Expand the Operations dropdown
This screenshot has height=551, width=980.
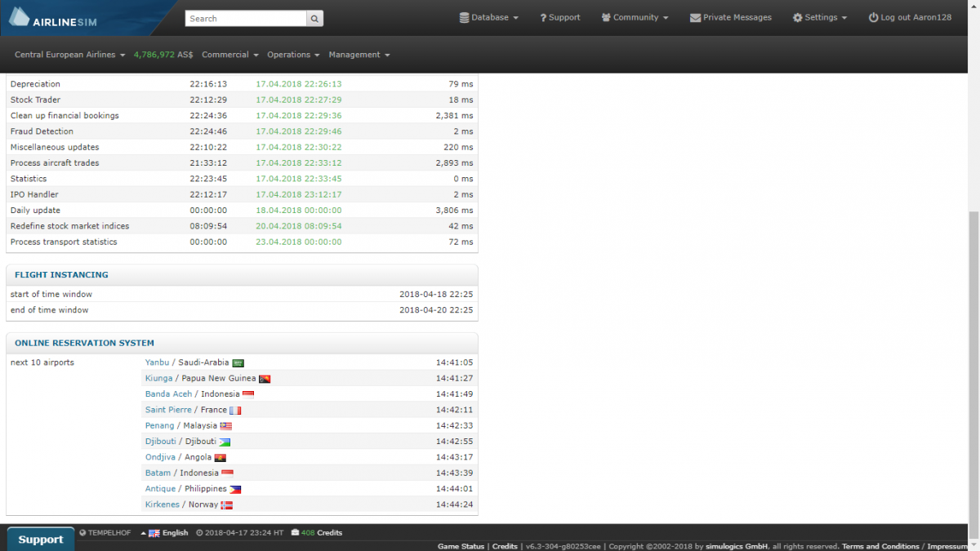pyautogui.click(x=294, y=55)
